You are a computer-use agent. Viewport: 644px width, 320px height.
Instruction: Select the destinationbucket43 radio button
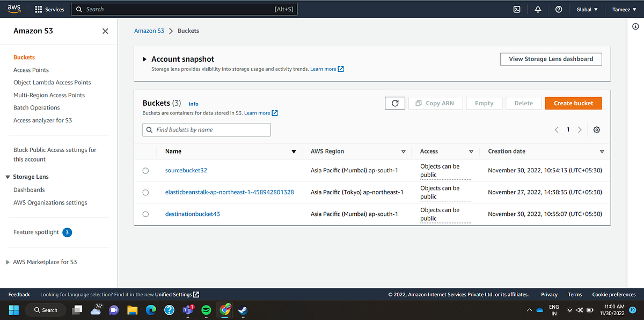click(x=145, y=214)
